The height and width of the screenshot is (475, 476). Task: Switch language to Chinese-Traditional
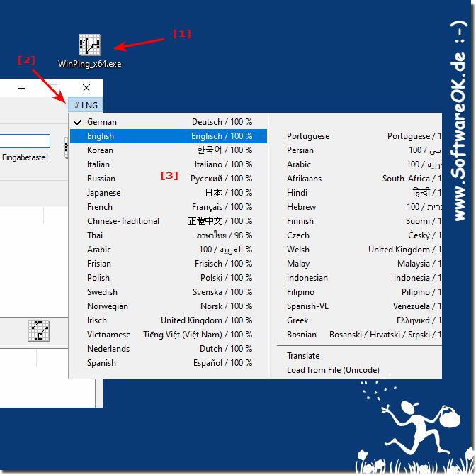[x=169, y=221]
